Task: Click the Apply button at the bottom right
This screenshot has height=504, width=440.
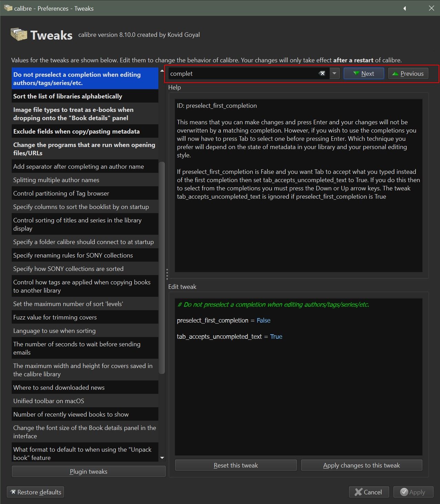Action: coord(413,492)
